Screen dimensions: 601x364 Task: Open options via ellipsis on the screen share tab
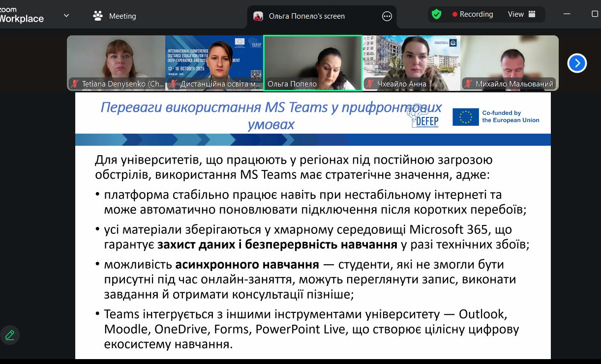click(387, 16)
